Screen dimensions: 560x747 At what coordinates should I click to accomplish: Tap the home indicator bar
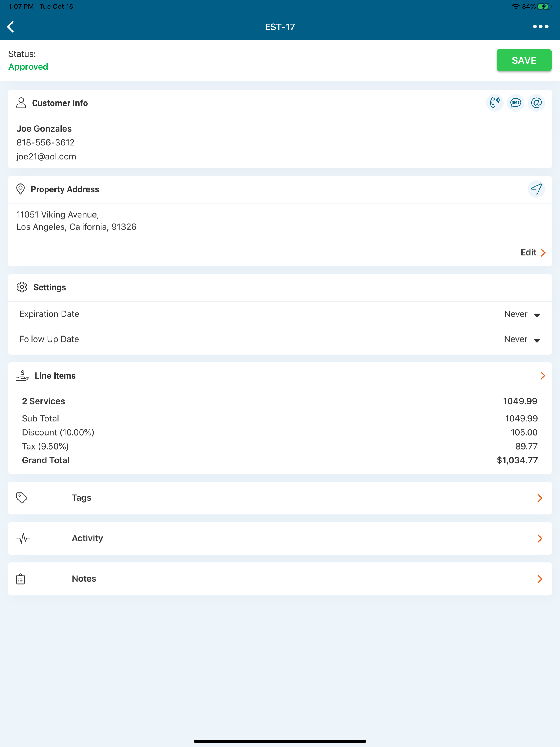(280, 741)
